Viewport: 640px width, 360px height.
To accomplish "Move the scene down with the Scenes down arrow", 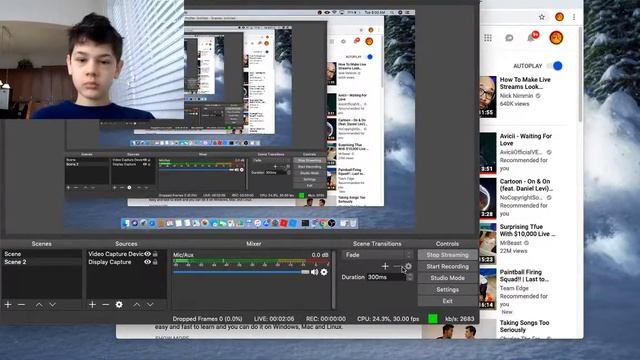I will click(x=53, y=304).
